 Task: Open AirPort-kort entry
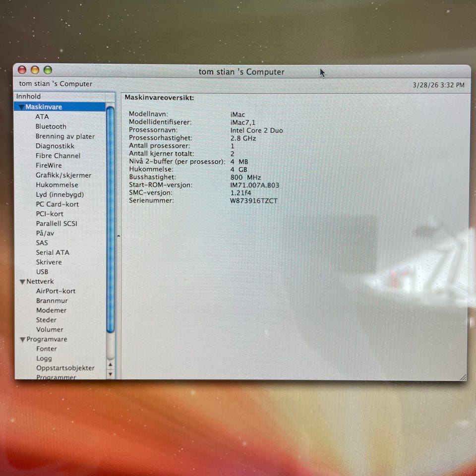(56, 291)
